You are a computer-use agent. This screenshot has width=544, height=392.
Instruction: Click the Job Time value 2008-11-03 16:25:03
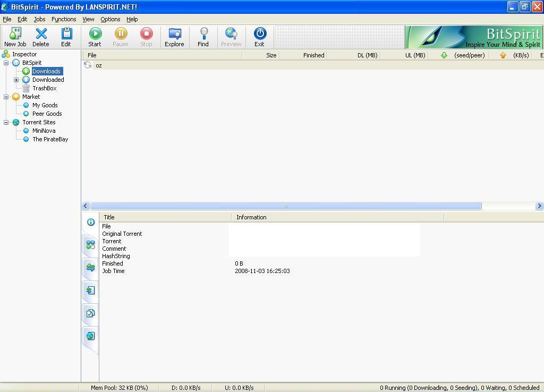click(262, 271)
